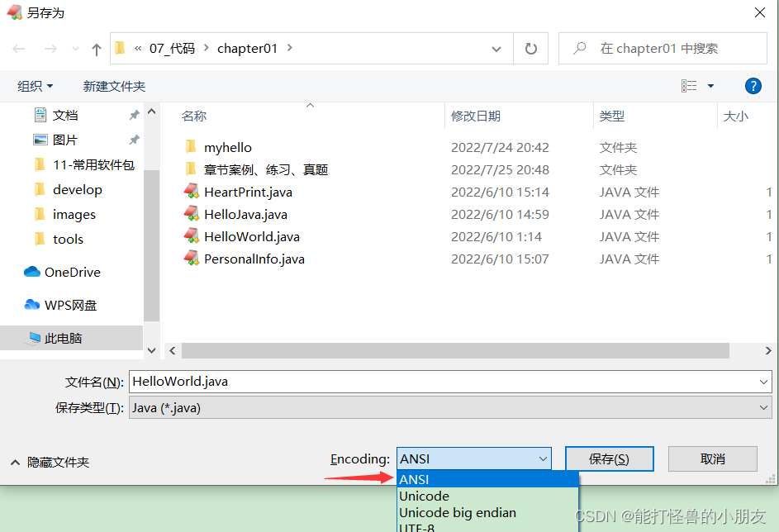The image size is (779, 532).
Task: Select the HeartPrint.java file
Action: (248, 192)
